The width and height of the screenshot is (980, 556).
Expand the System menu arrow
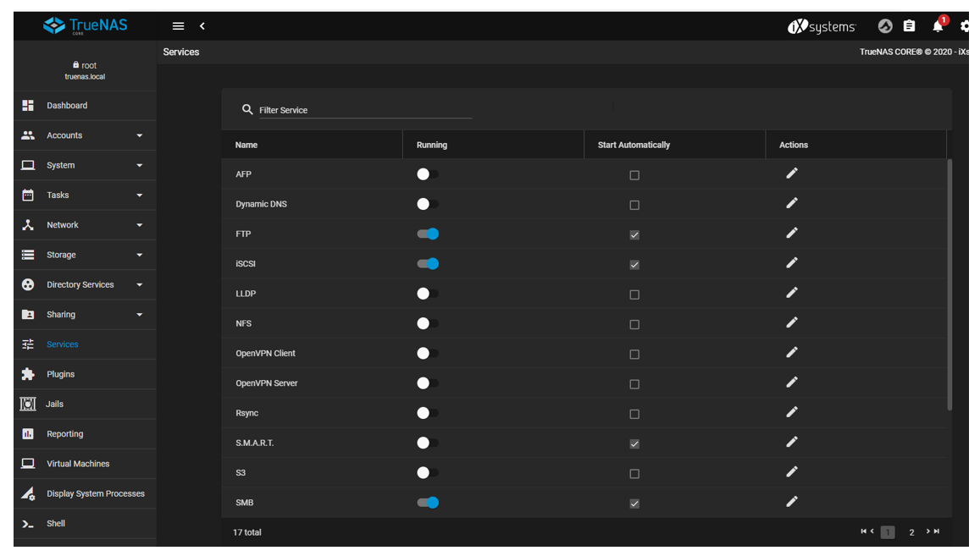pos(140,166)
